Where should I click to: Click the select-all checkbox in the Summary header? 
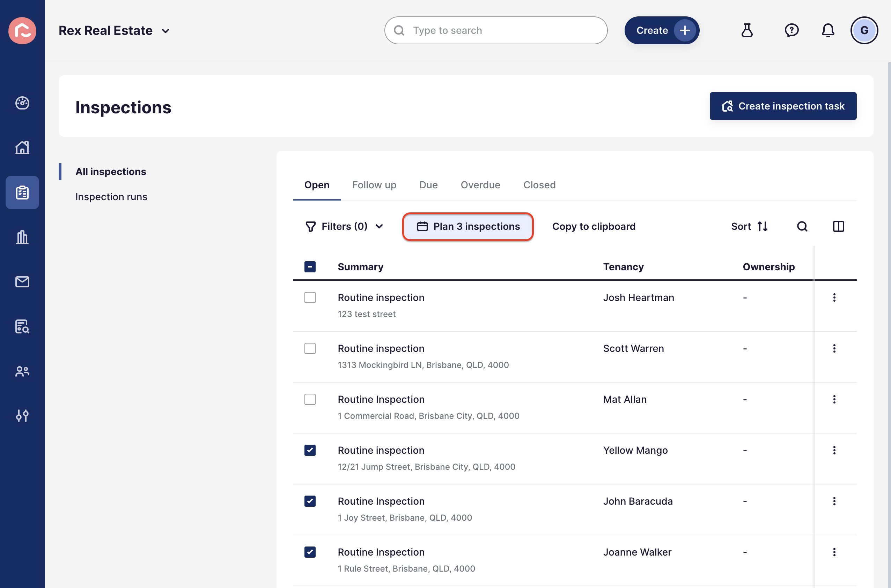(x=310, y=267)
